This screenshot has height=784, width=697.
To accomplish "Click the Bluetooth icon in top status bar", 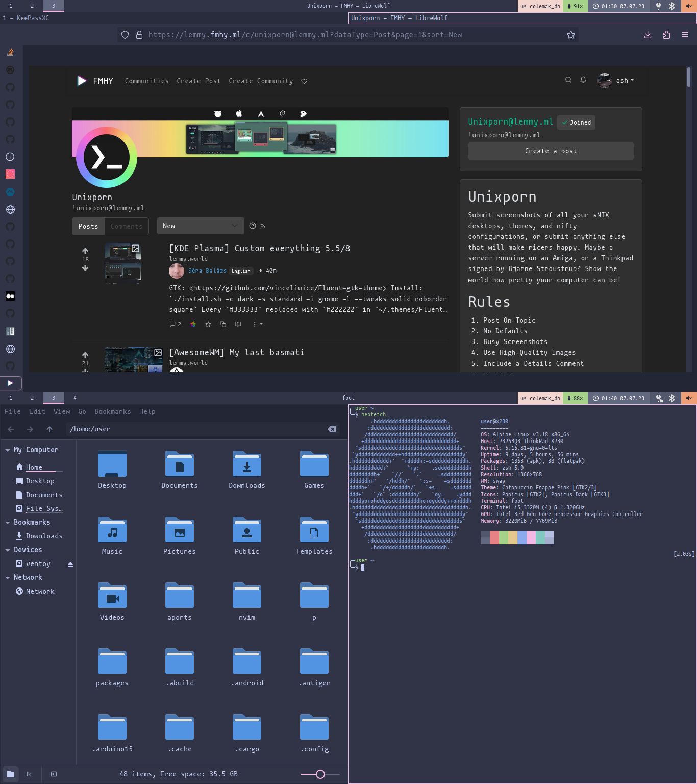I will [x=671, y=6].
